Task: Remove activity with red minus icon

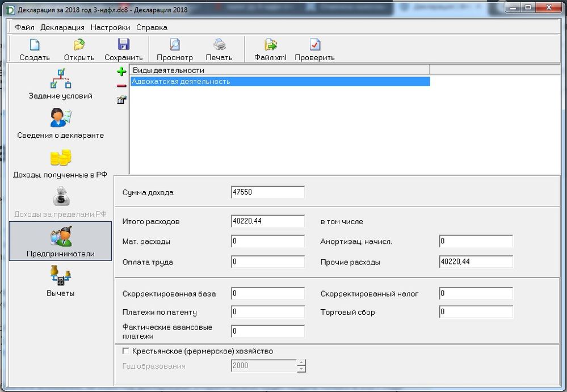Action: [x=121, y=86]
